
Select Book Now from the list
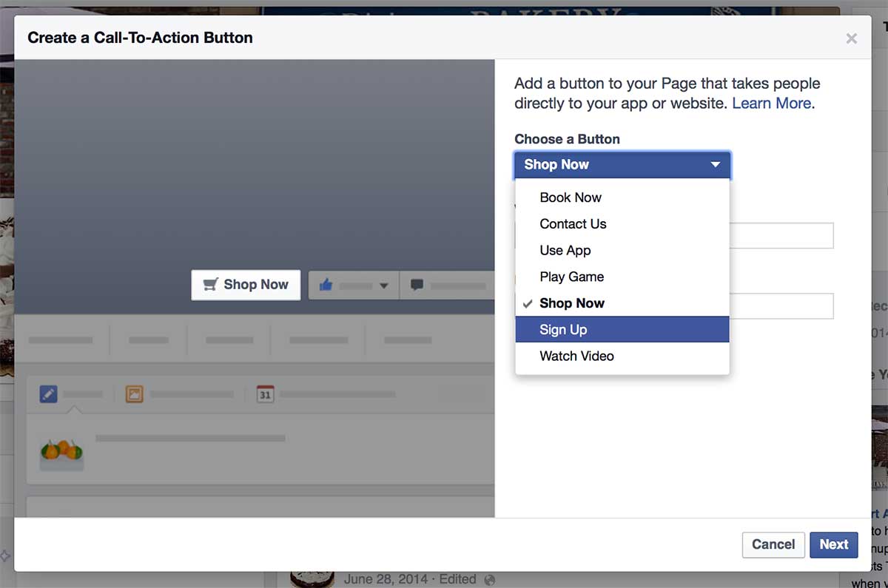[x=622, y=197]
